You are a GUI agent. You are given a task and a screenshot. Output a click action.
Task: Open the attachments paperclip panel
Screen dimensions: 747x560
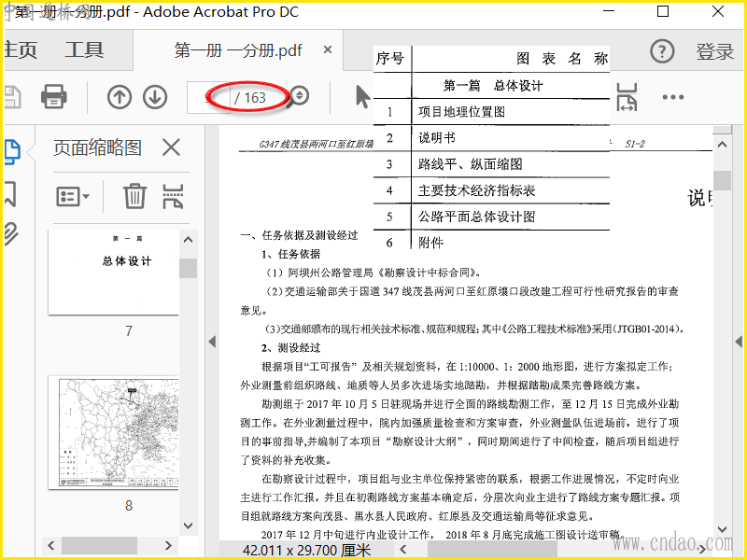point(11,234)
